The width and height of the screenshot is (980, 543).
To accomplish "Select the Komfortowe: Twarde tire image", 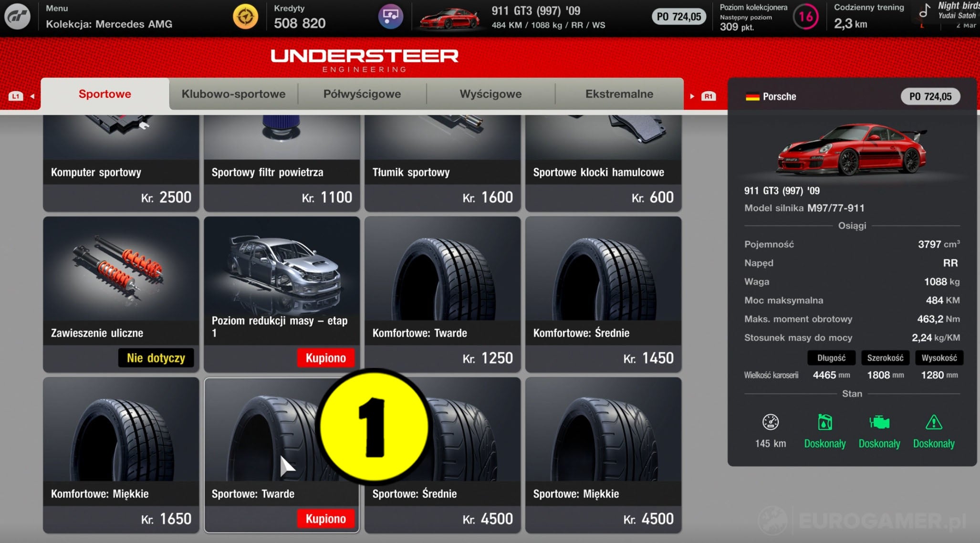I will tap(443, 269).
